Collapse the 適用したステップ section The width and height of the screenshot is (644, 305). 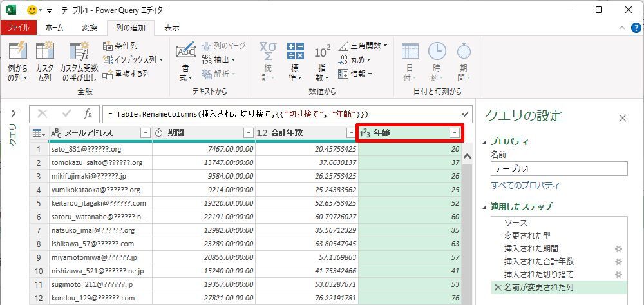[485, 207]
